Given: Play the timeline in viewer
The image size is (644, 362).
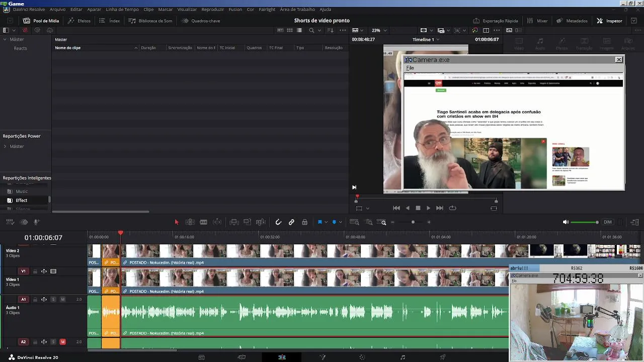Looking at the screenshot, I should [x=428, y=208].
